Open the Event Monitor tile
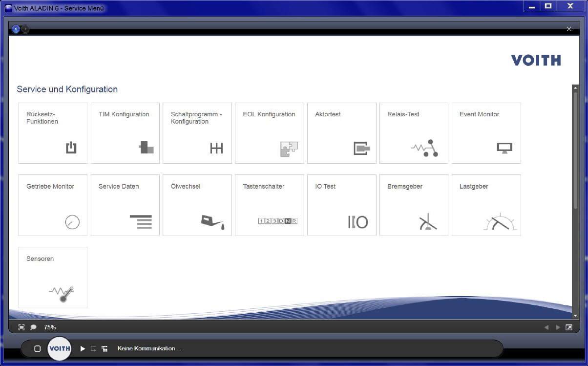Image resolution: width=588 pixels, height=366 pixels. point(486,133)
